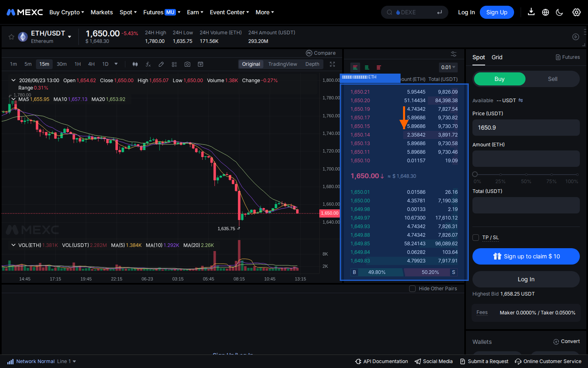The width and height of the screenshot is (588, 368).
Task: Open the More menu dropdown
Action: pos(265,12)
